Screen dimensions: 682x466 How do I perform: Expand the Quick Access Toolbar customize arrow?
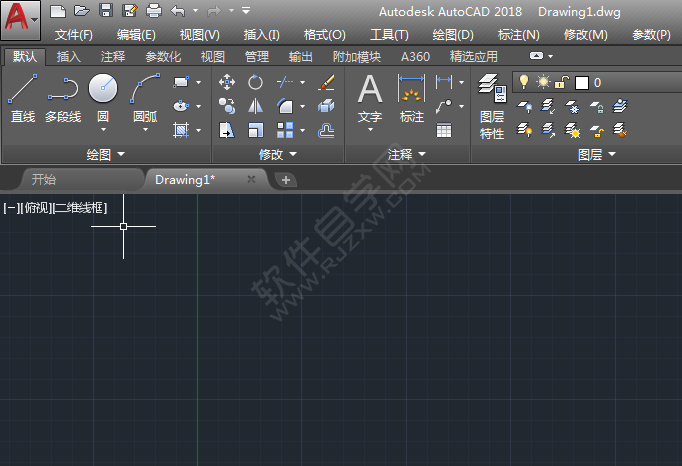coord(246,10)
